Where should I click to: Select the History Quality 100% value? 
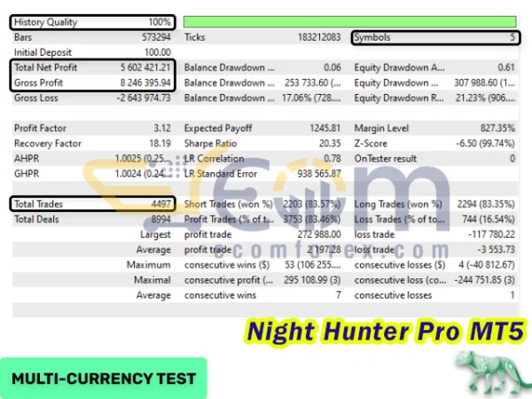coord(160,22)
